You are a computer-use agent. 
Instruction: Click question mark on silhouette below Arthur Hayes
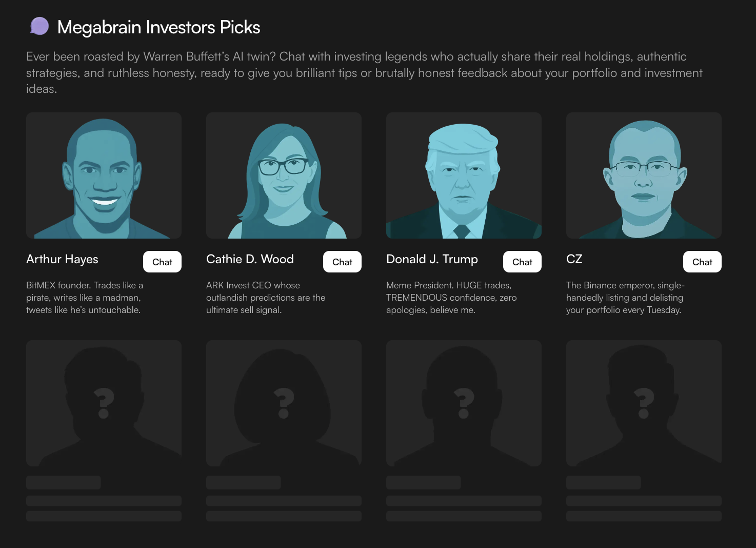(x=104, y=403)
